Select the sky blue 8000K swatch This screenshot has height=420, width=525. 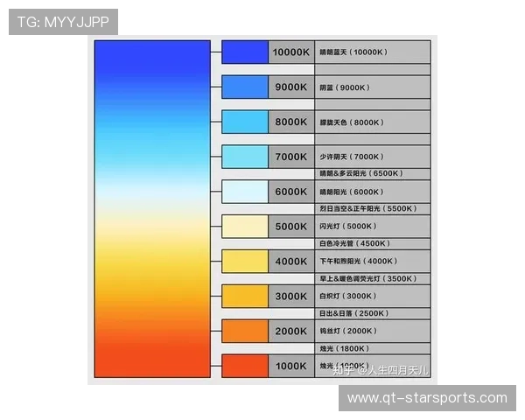click(245, 122)
